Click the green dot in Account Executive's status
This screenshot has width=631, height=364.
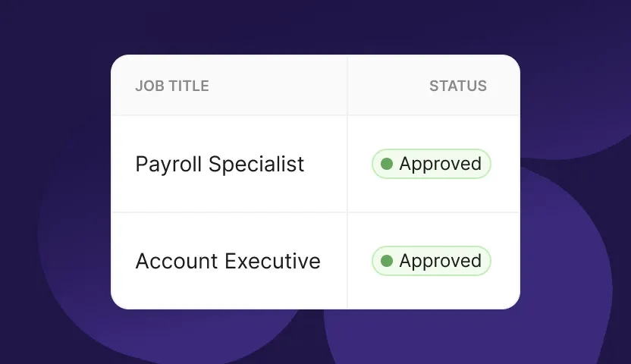coord(387,261)
